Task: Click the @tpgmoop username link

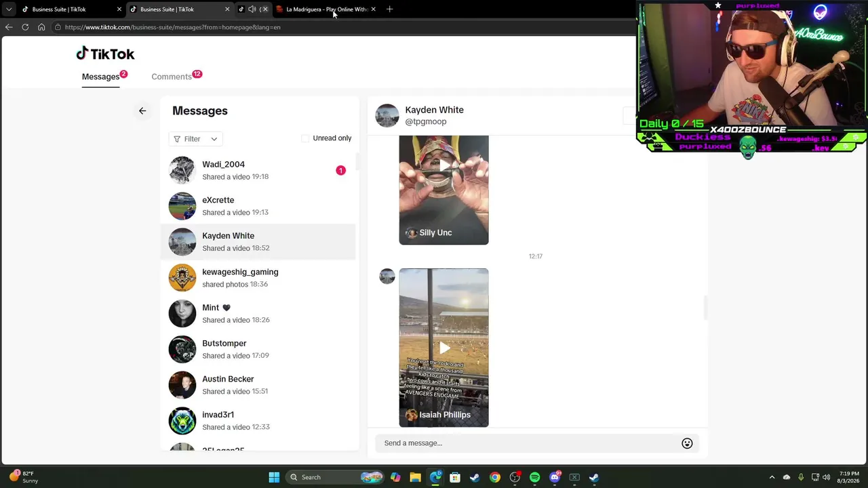Action: pyautogui.click(x=426, y=122)
